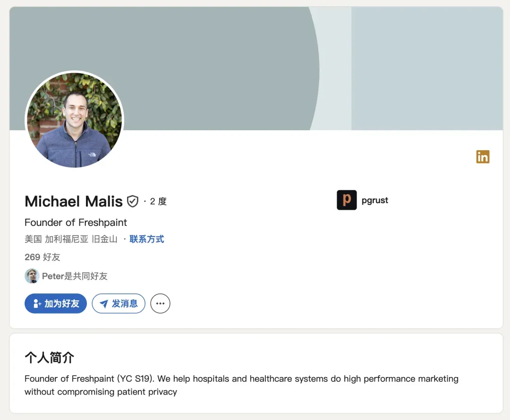Click the Michael Malis name heading
The width and height of the screenshot is (510, 420).
point(74,201)
